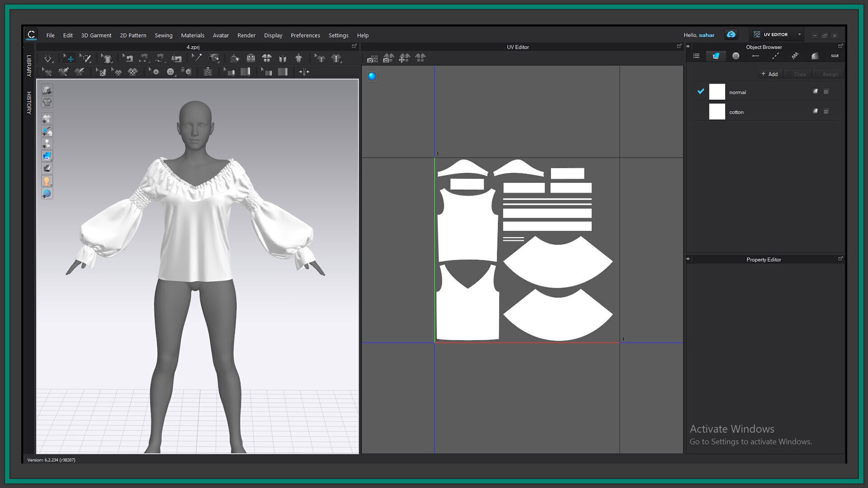Viewport: 868px width, 488px height.
Task: Open the Topstitch dashed-line tab
Action: tap(775, 56)
